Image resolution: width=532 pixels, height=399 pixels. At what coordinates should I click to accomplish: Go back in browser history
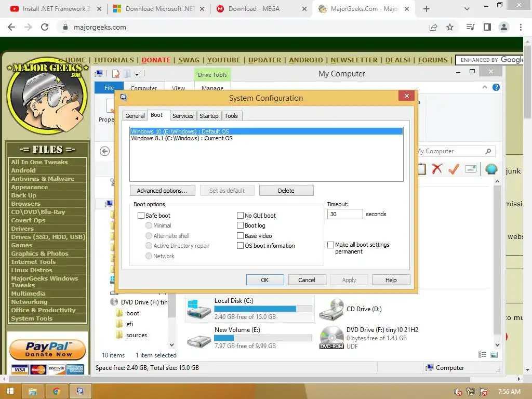[x=11, y=27]
